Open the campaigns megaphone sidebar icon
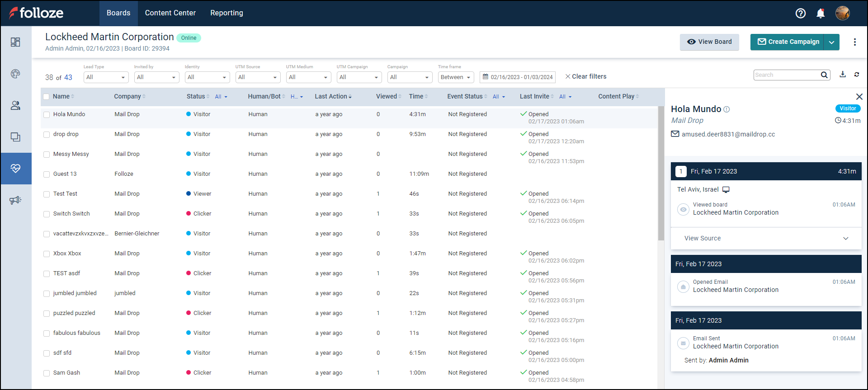 tap(15, 200)
